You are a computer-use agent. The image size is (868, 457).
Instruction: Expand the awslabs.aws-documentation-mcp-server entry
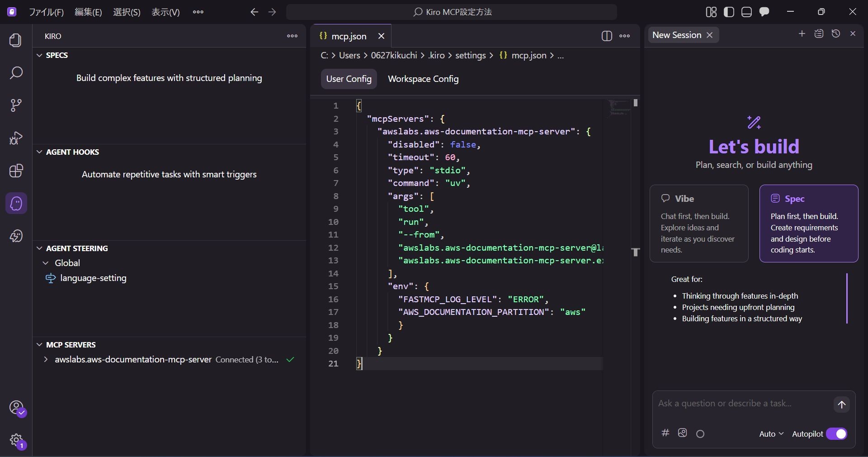[46, 360]
